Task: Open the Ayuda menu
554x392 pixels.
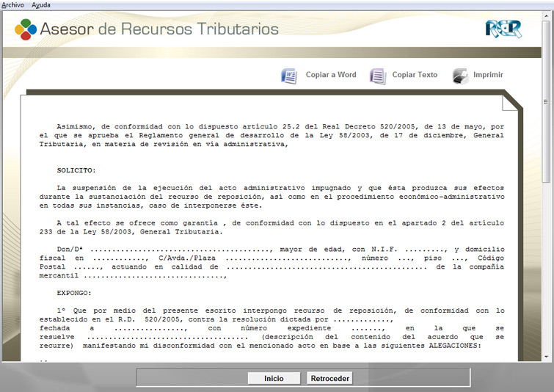Action: (41, 4)
